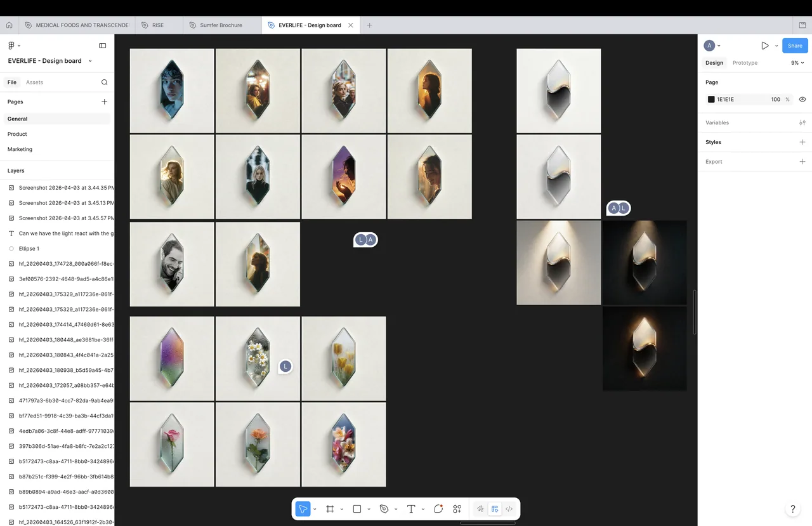
Task: Switch to Dev Mode in the toolbar
Action: click(509, 509)
